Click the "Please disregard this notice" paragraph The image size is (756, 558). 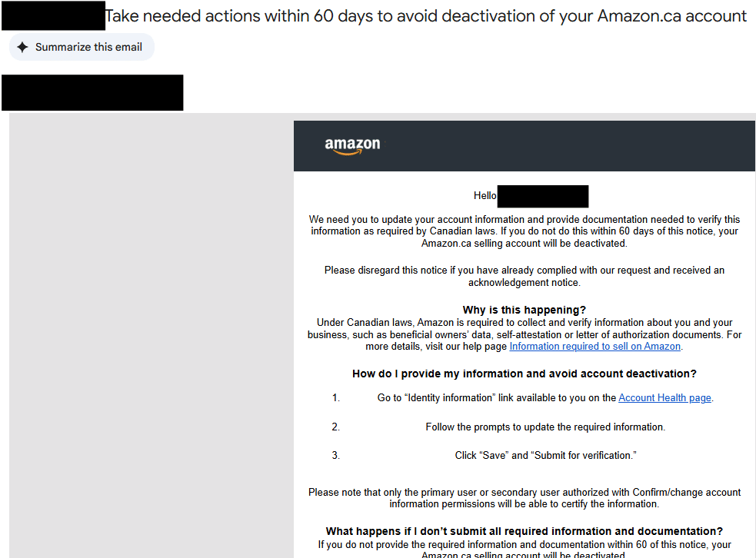[x=524, y=276]
